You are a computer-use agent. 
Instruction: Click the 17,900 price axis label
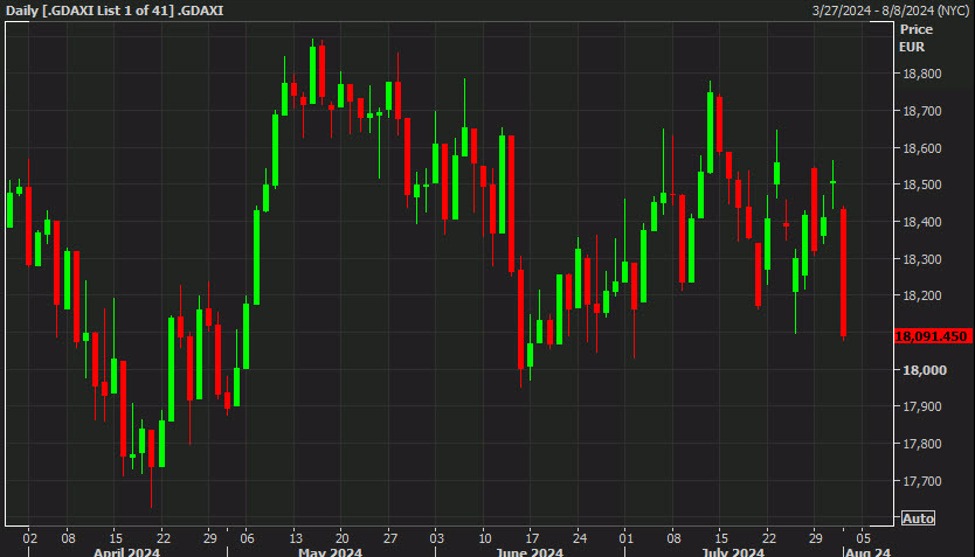click(922, 406)
